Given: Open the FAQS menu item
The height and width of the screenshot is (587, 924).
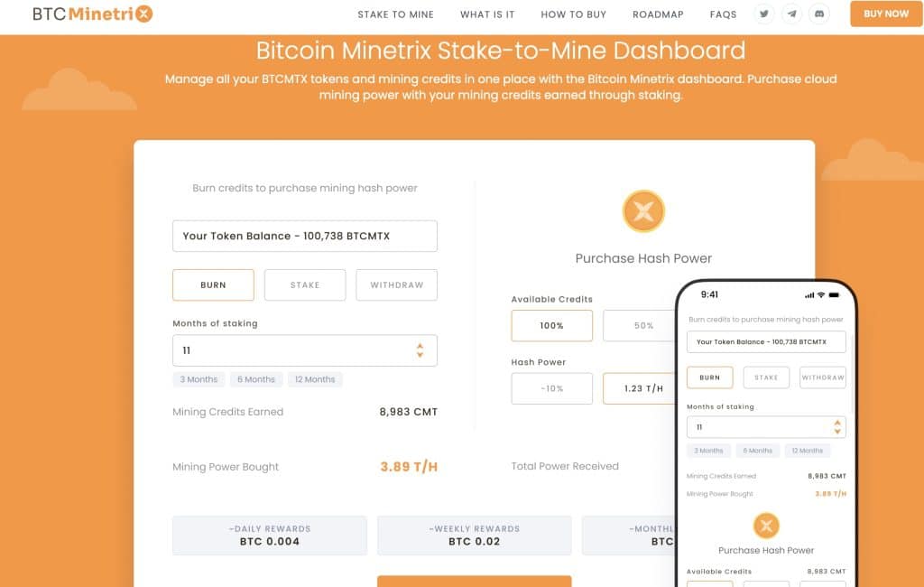Looking at the screenshot, I should point(722,14).
